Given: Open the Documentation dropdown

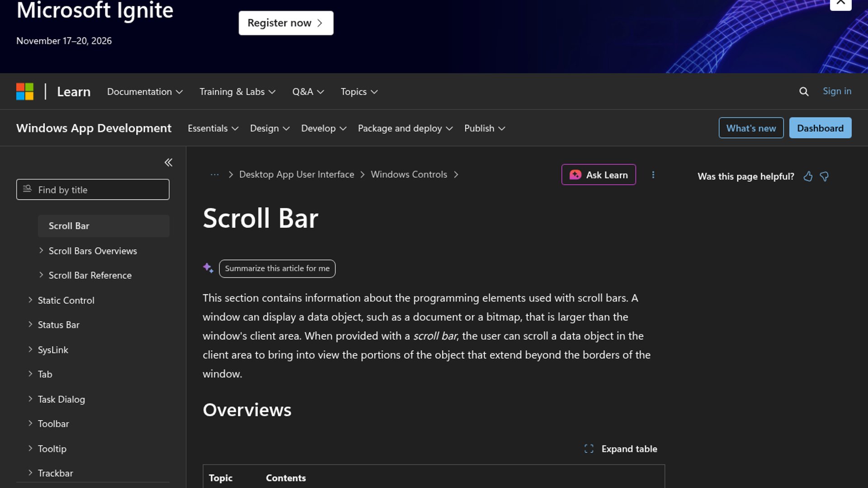Looking at the screenshot, I should coord(145,92).
